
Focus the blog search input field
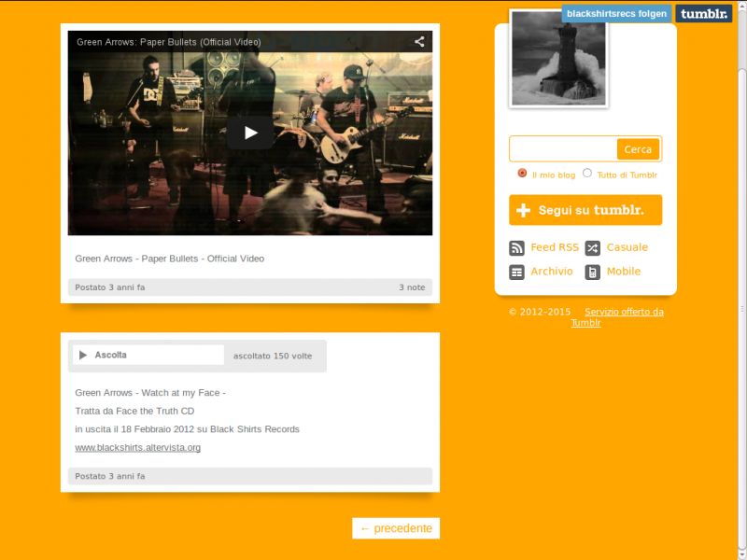pyautogui.click(x=564, y=149)
